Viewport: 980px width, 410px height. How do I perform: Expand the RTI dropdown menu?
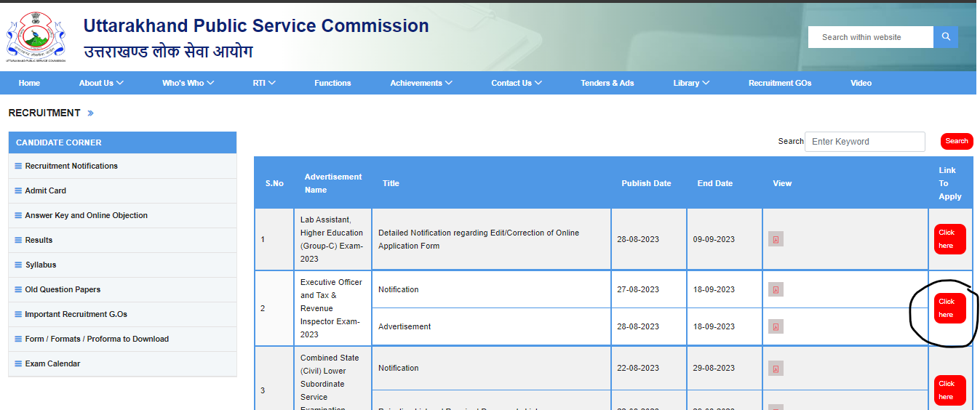pyautogui.click(x=264, y=83)
